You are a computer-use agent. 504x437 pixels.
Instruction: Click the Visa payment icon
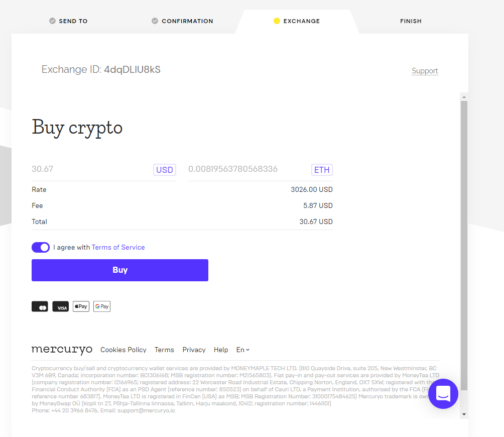(x=60, y=306)
